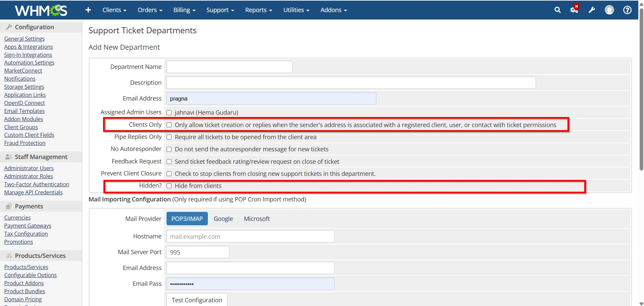The image size is (644, 306).
Task: Enable the Prevent Client Closure checkbox
Action: (x=169, y=174)
